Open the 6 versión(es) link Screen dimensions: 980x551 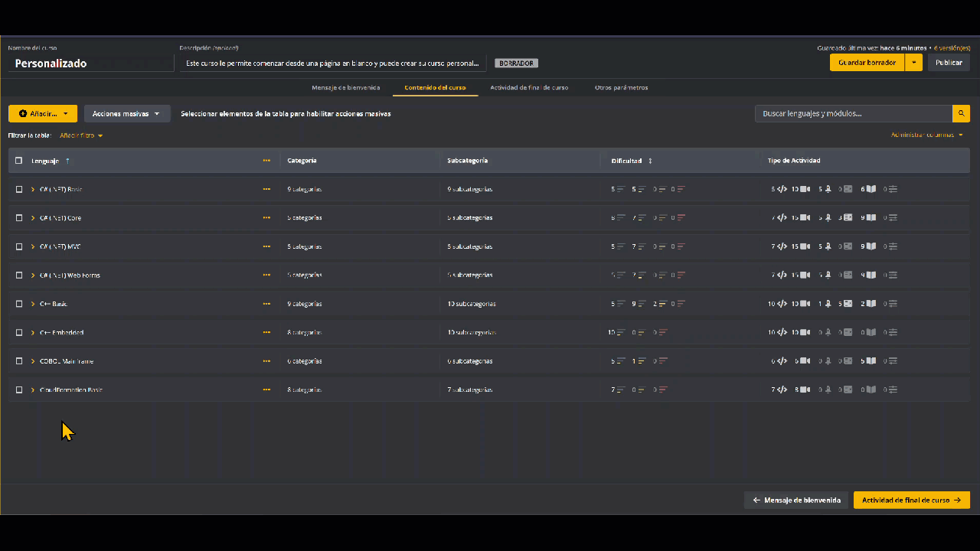click(x=952, y=47)
